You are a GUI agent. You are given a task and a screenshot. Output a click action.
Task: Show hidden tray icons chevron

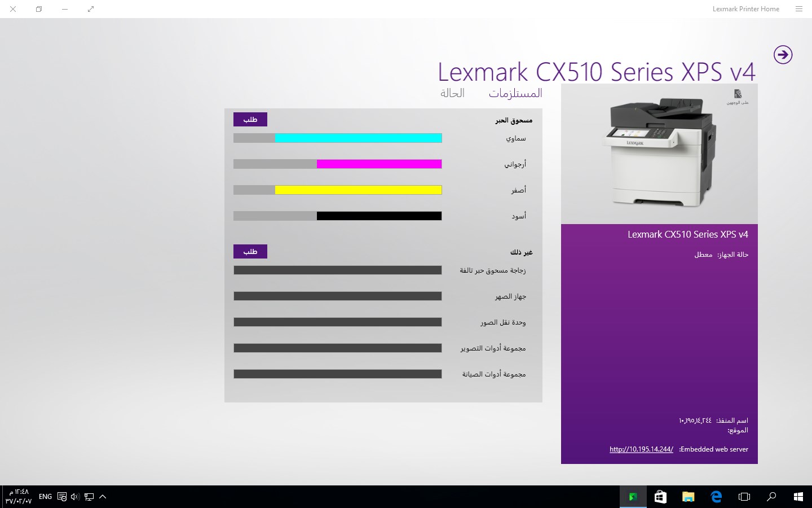(x=103, y=497)
